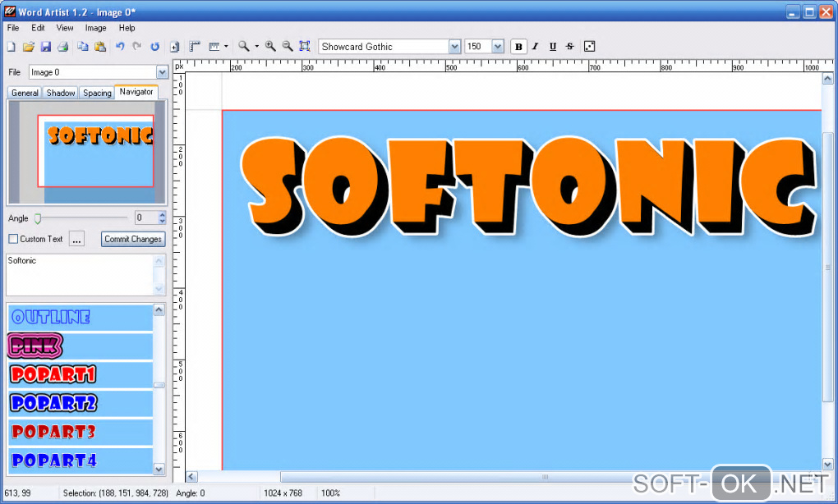Click style list down arrow

point(159,469)
